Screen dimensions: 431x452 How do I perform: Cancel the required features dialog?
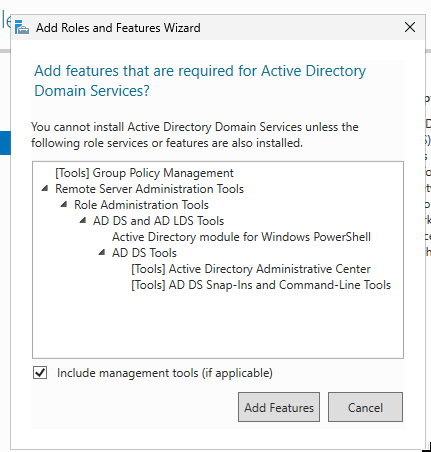pos(365,407)
